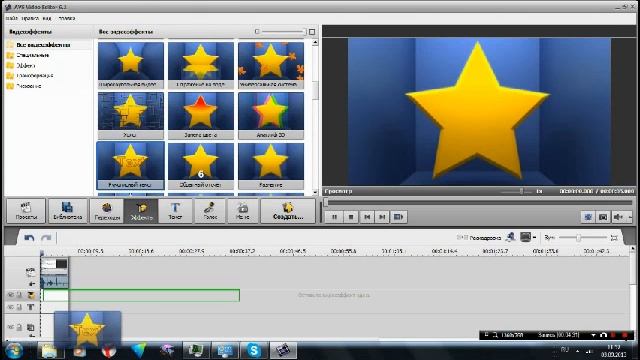Step to next frame in preview
Image resolution: width=640 pixels, height=360 pixels.
tap(382, 217)
